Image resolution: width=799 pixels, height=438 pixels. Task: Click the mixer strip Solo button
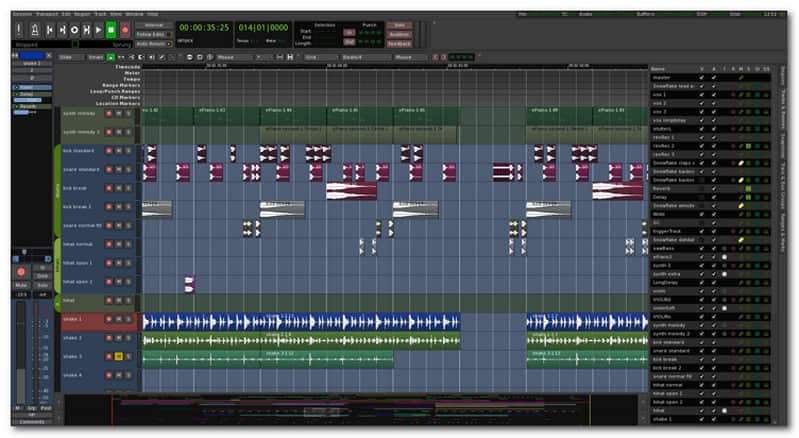(x=43, y=285)
